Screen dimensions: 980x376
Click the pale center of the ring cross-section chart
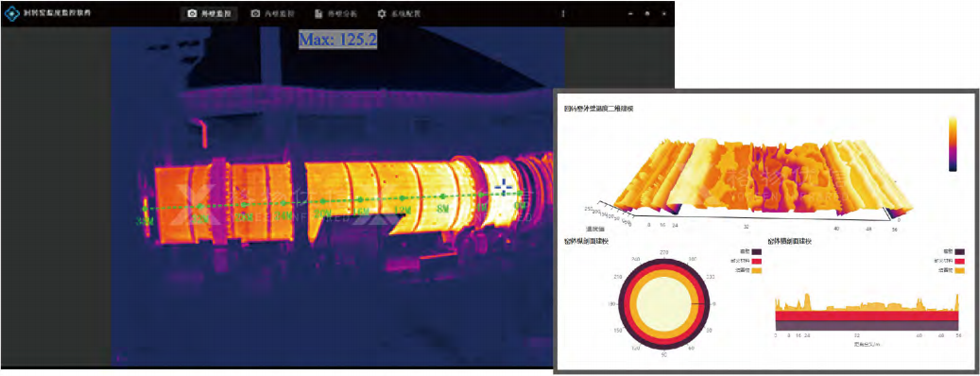pyautogui.click(x=663, y=303)
